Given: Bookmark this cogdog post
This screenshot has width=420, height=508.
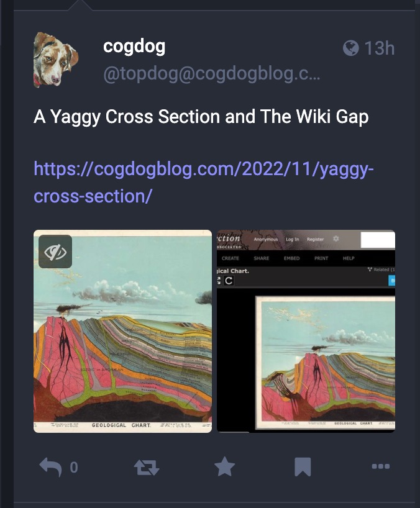Looking at the screenshot, I should tap(303, 467).
